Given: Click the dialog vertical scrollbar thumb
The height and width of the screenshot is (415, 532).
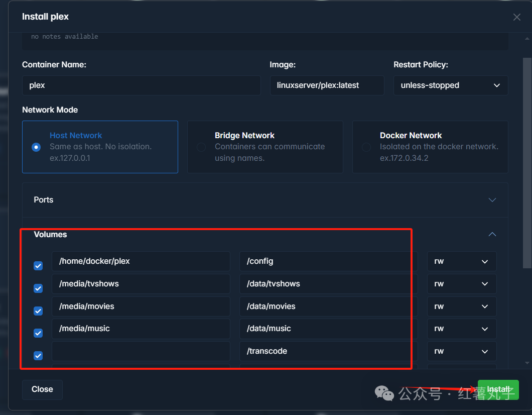Looking at the screenshot, I should tap(527, 163).
